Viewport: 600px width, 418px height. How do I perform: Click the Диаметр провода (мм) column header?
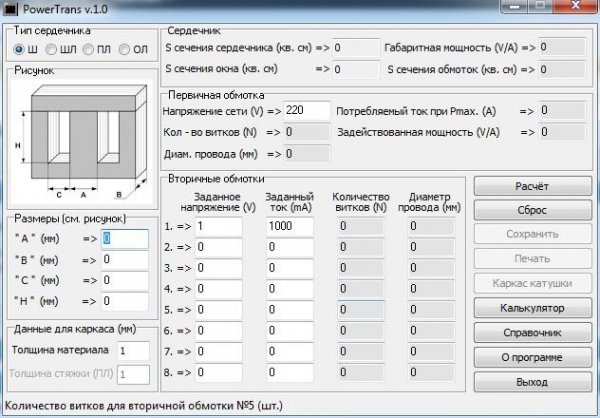(x=429, y=202)
